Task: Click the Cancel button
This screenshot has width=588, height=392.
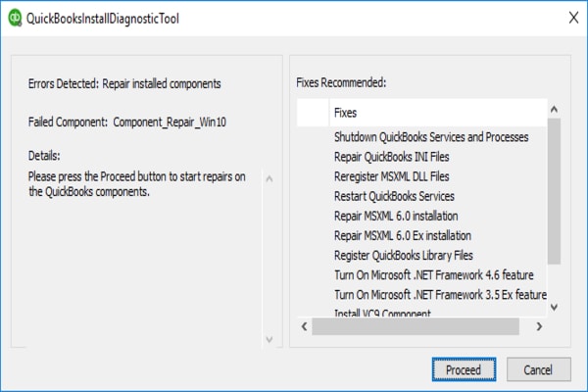Action: [538, 369]
